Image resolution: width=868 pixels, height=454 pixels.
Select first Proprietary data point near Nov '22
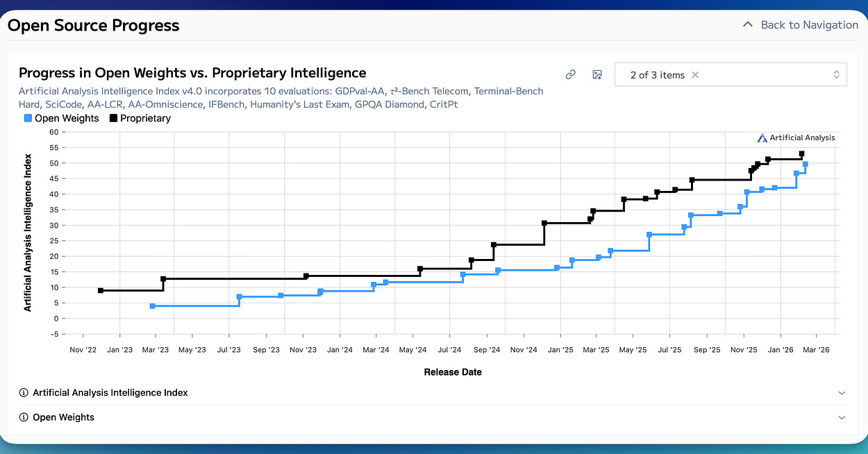(x=101, y=290)
